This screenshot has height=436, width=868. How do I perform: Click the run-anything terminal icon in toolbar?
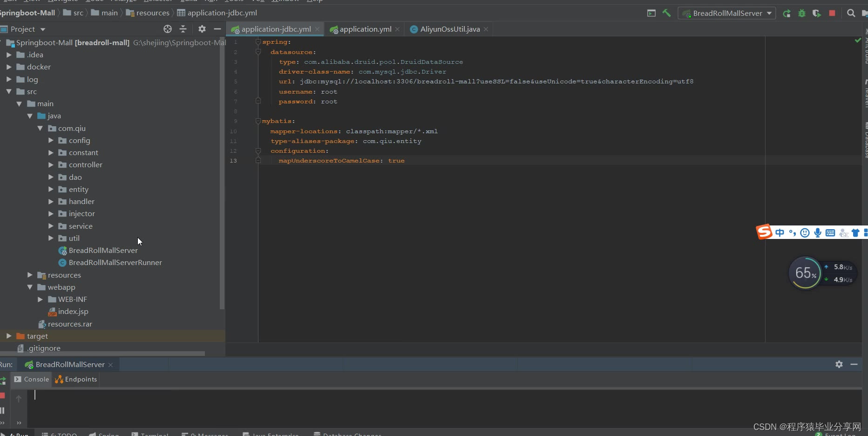[x=651, y=13]
